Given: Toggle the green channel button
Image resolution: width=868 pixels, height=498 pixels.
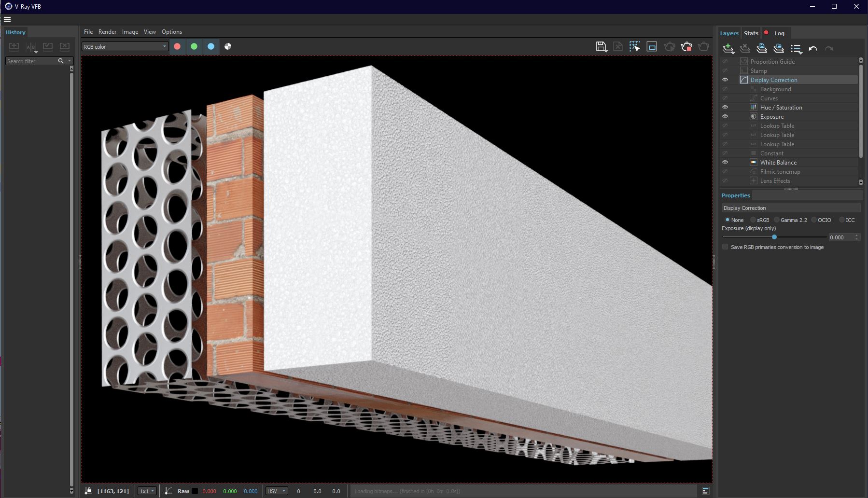Looking at the screenshot, I should click(194, 46).
